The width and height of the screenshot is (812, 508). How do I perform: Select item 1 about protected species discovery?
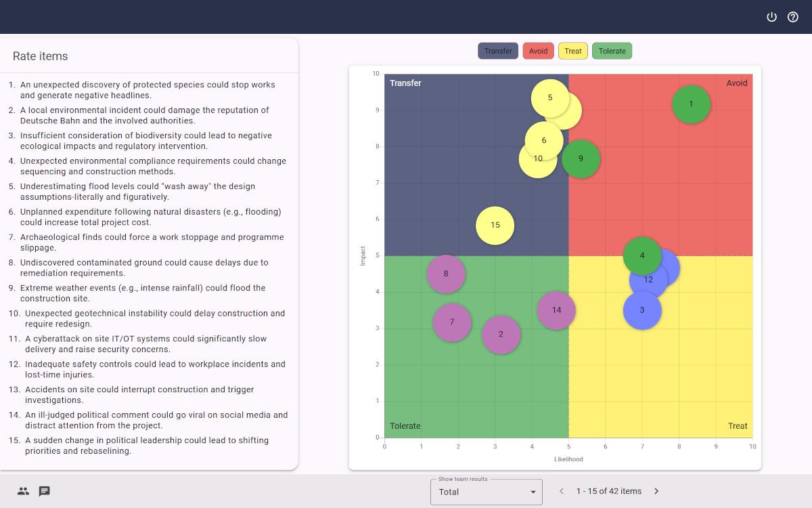click(149, 90)
